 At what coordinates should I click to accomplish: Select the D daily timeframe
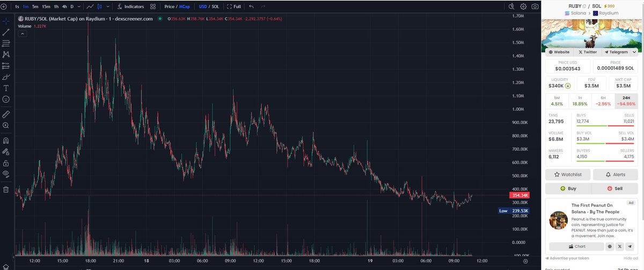pyautogui.click(x=72, y=6)
